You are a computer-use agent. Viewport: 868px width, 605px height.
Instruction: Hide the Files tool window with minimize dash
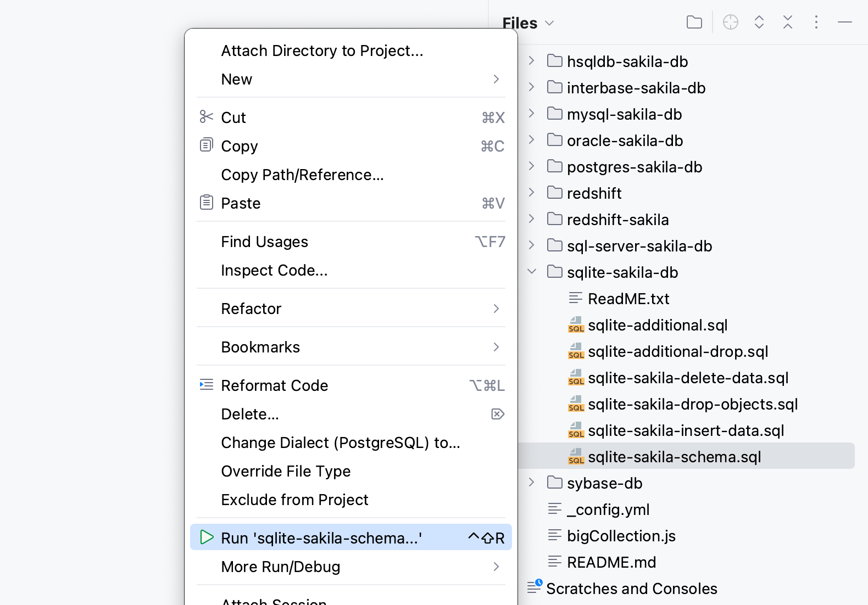pos(844,23)
